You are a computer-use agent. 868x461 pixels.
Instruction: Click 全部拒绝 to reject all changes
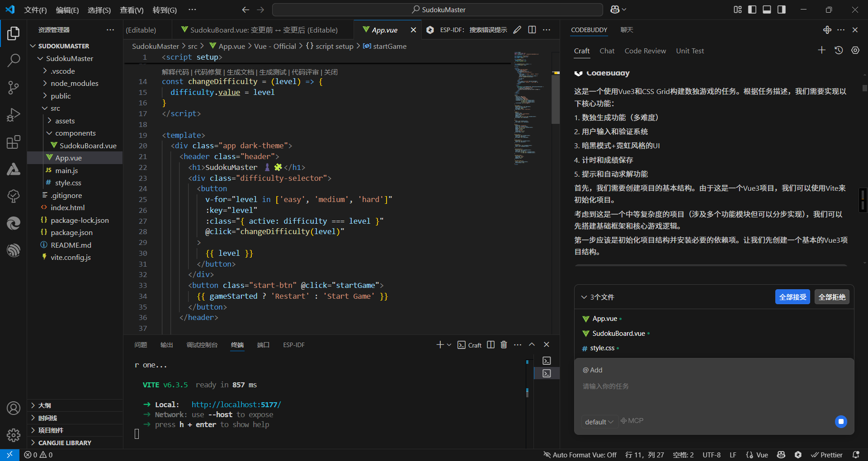832,297
